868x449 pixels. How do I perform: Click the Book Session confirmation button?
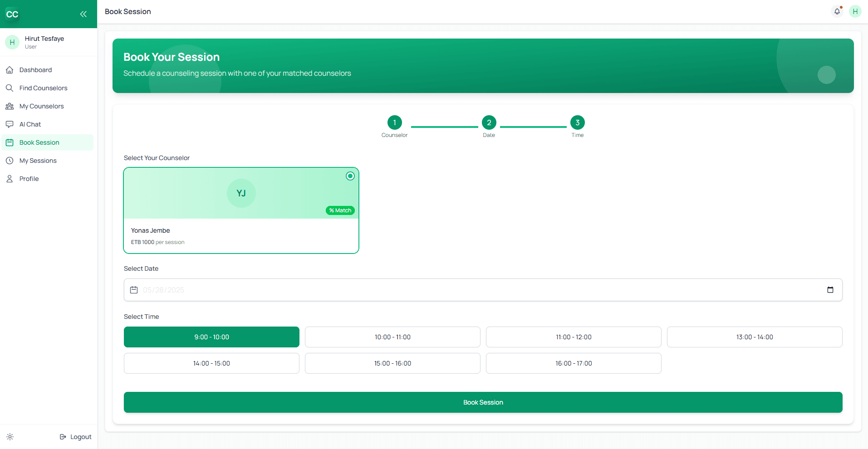(482, 402)
